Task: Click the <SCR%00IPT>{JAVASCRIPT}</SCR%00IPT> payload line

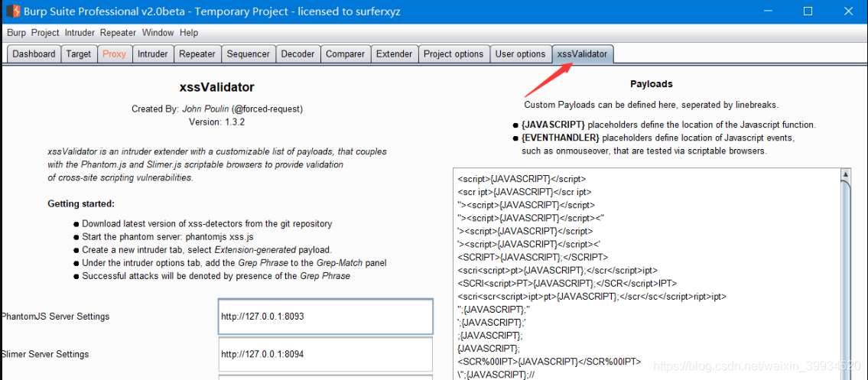Action: point(549,362)
